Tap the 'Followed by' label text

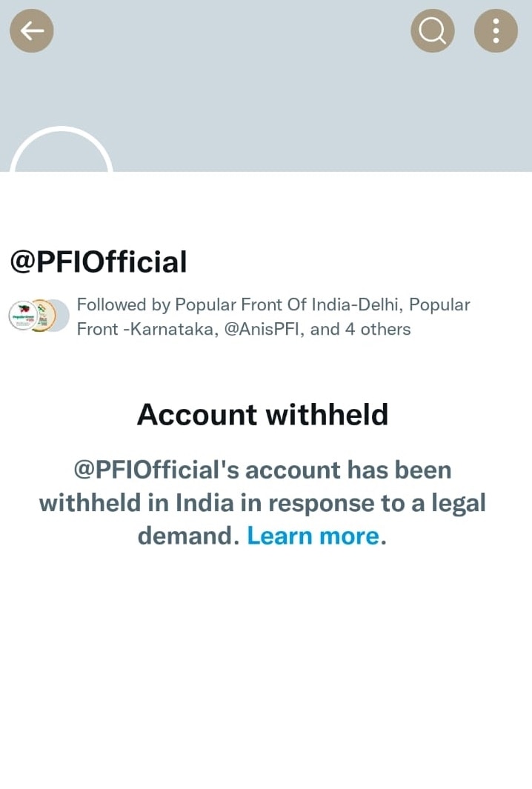click(x=123, y=304)
